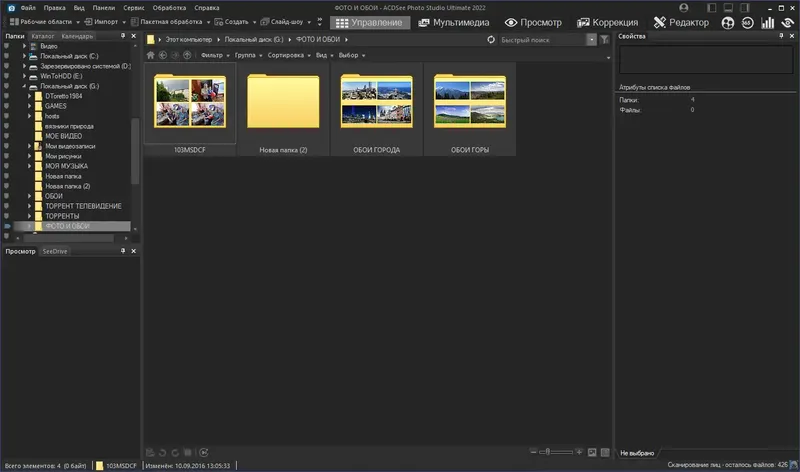800x472 pixels.
Task: Click the refresh icon beside quick search
Action: pos(491,39)
